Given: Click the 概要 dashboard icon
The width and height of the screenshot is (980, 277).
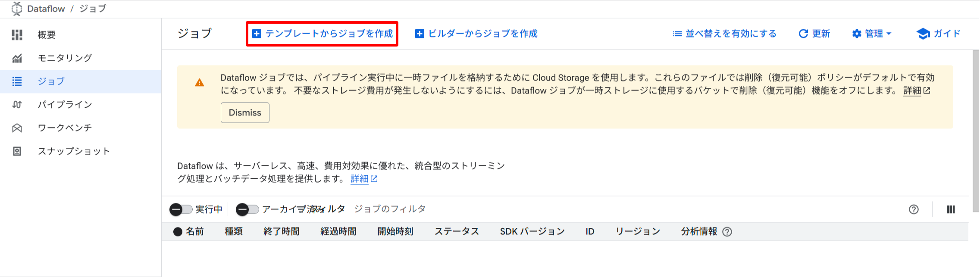Looking at the screenshot, I should pyautogui.click(x=17, y=35).
